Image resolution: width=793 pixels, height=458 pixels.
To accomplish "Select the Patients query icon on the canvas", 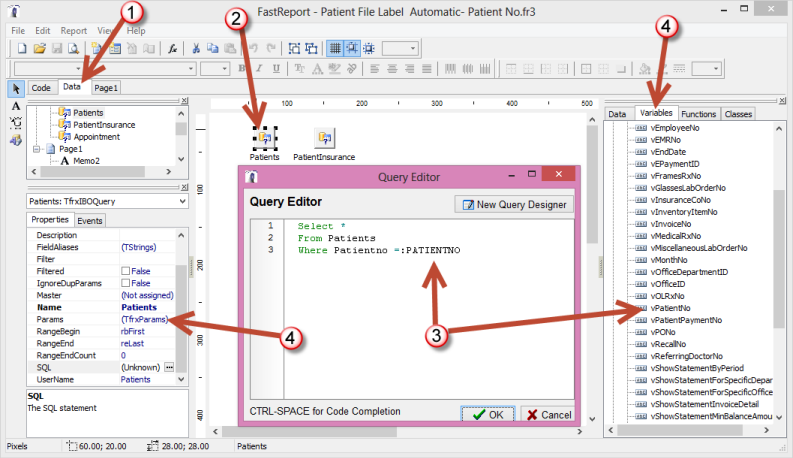I will pos(265,138).
